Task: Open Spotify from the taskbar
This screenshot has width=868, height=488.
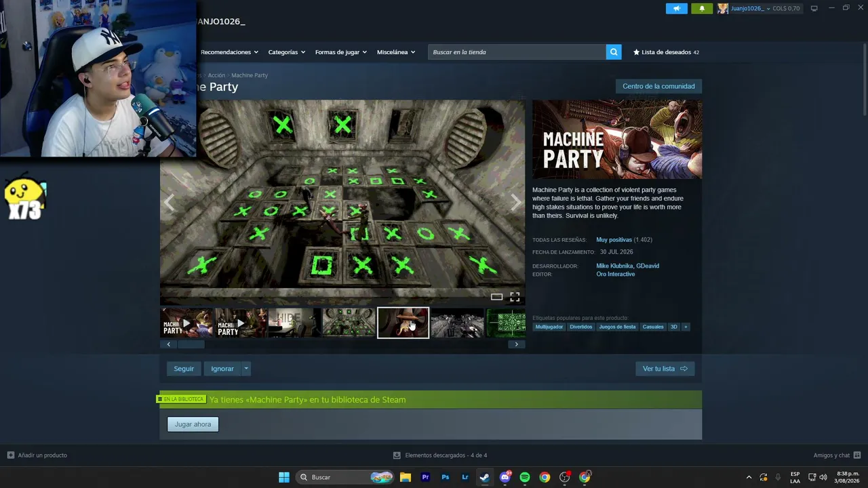Action: tap(524, 477)
